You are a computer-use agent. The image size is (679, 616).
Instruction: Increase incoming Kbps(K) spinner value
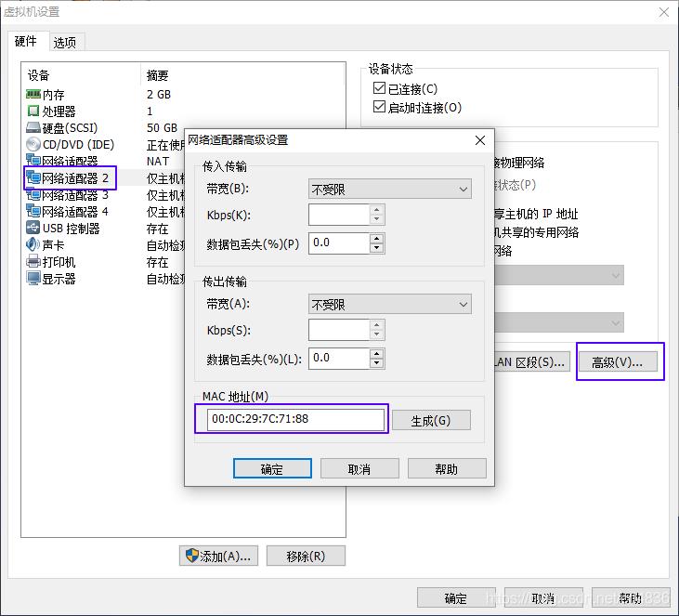377,210
